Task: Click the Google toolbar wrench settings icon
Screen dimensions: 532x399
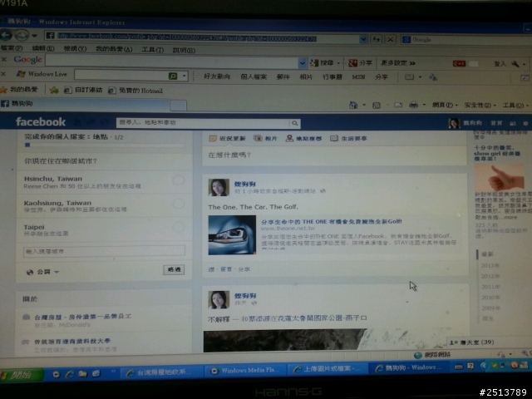Action: pos(515,64)
